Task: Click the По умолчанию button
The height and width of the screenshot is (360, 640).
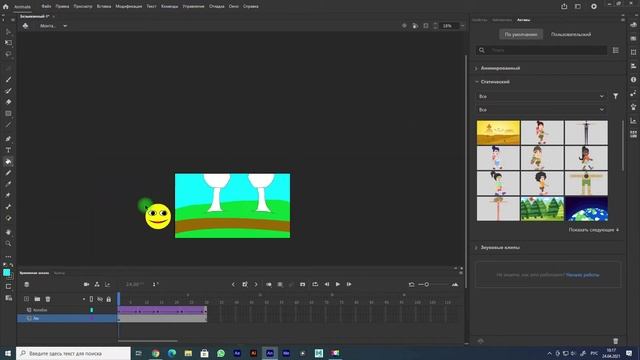Action: click(521, 35)
